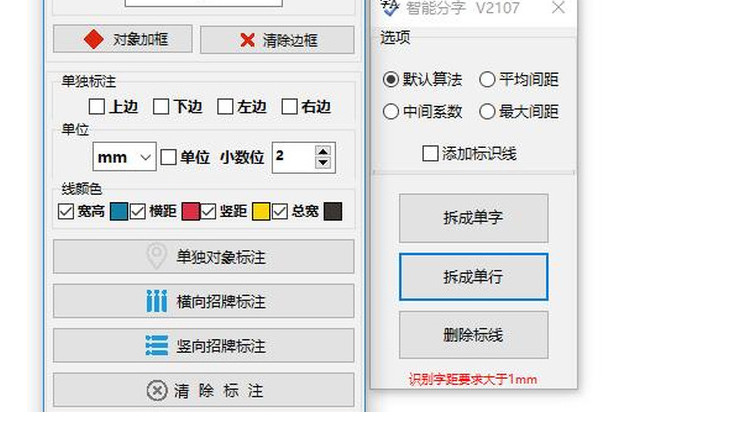Check the 添加标识线 checkbox
750x444 pixels.
pos(430,154)
